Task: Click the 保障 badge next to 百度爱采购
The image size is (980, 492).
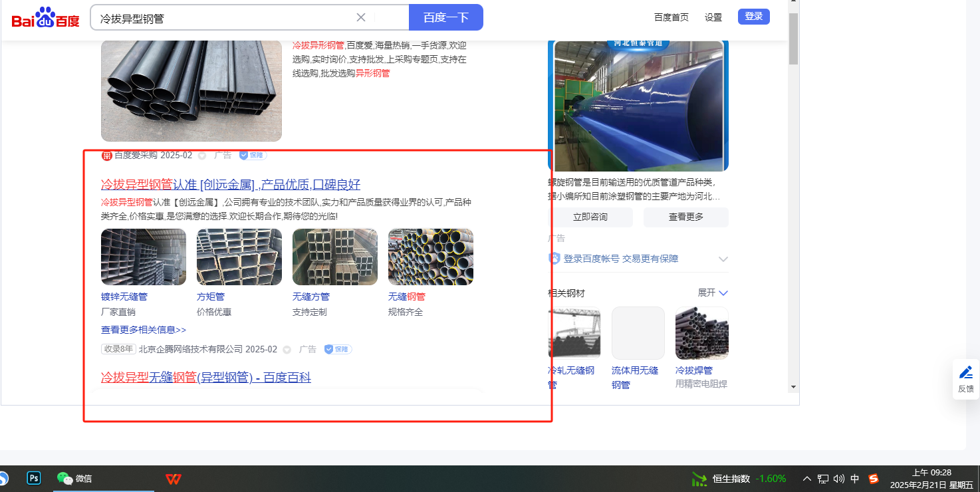Action: tap(253, 155)
